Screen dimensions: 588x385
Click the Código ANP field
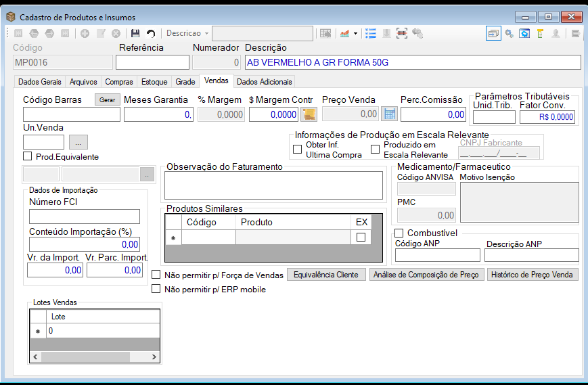tap(438, 255)
